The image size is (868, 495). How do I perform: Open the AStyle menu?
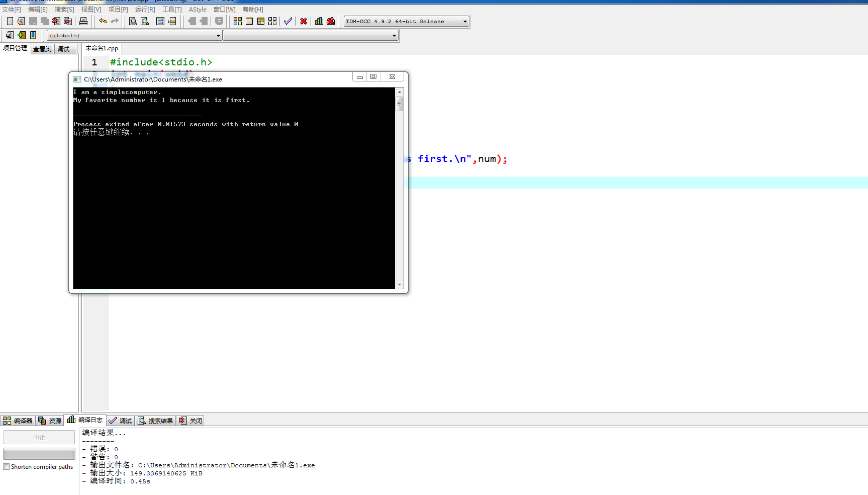pyautogui.click(x=198, y=10)
